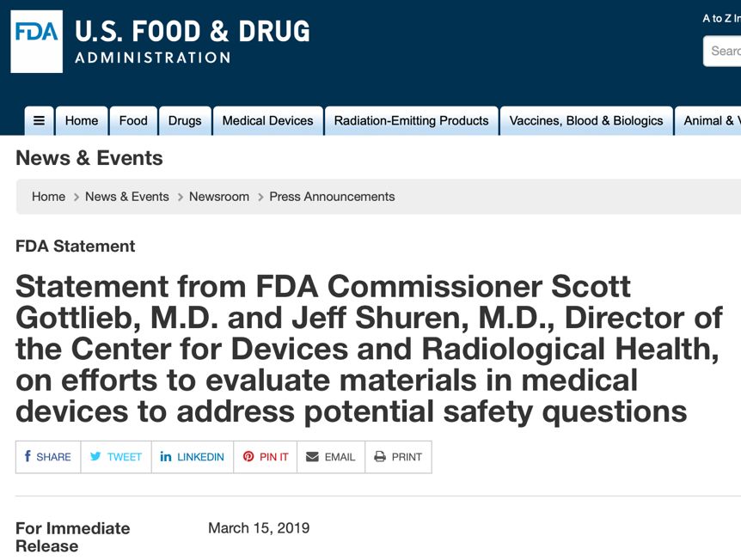
Task: Click the FDA logo icon
Action: coord(36,41)
